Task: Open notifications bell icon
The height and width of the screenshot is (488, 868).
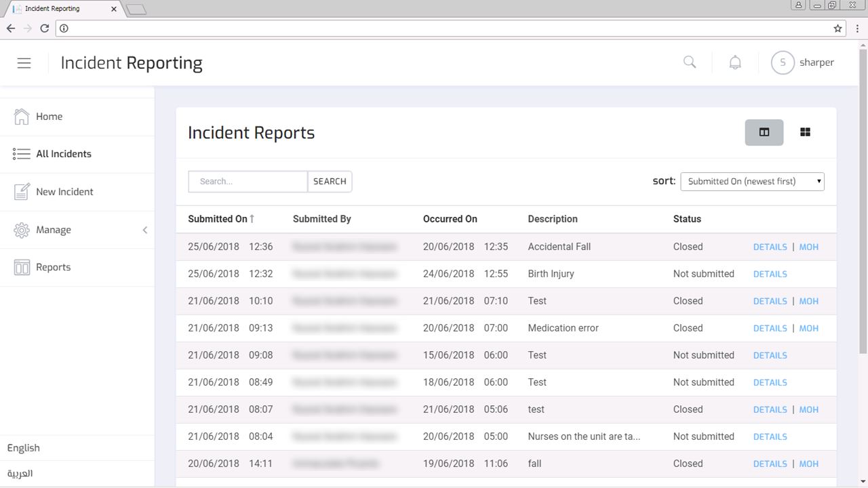Action: coord(735,62)
